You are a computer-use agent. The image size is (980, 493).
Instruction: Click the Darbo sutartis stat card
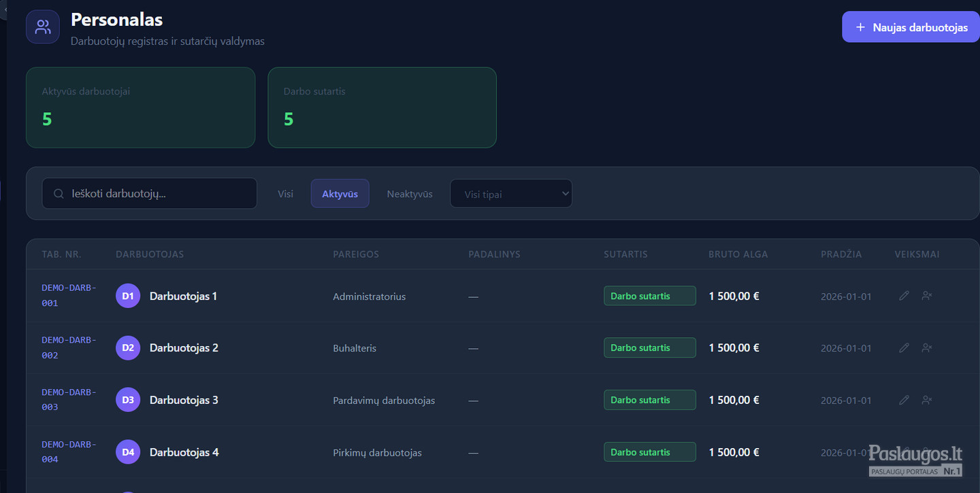(382, 107)
